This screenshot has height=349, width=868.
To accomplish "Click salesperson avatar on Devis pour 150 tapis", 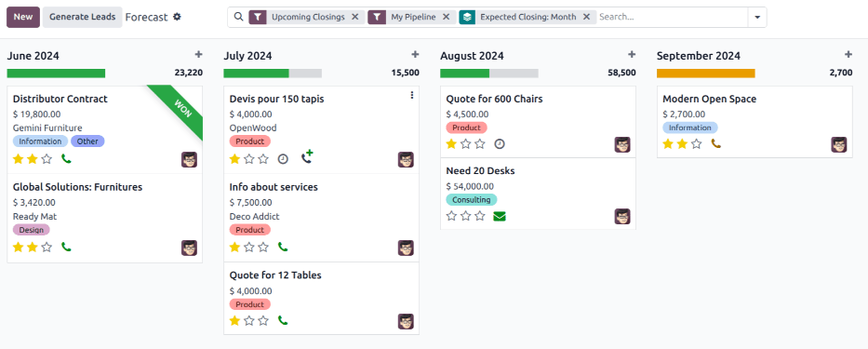I will click(406, 160).
